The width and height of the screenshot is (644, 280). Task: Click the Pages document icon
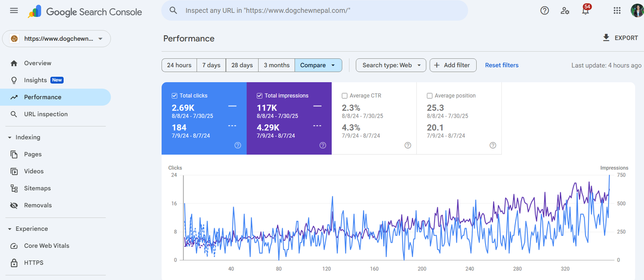coord(14,154)
